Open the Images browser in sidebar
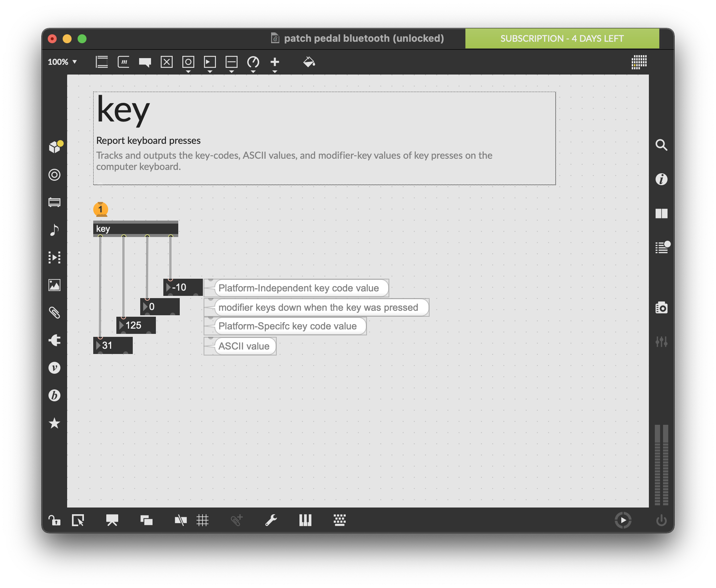This screenshot has width=716, height=588. (x=54, y=285)
